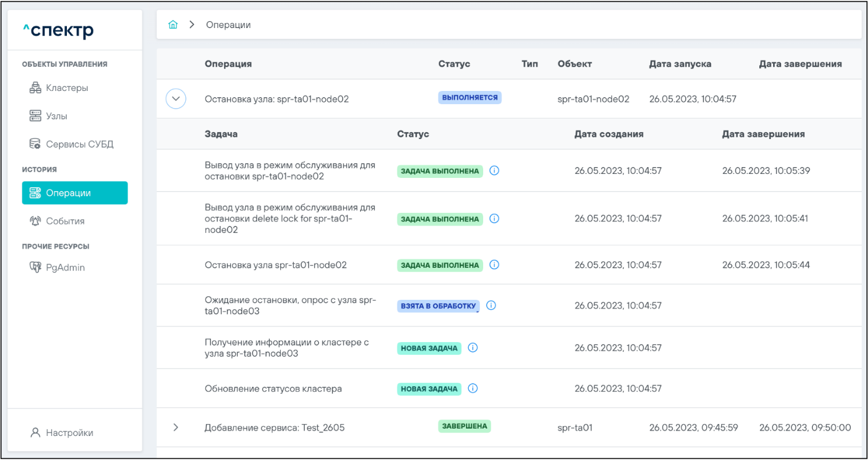Screen dimensions: 868x460
Task: Show info for Получение информации о кластере task
Action: coord(473,348)
